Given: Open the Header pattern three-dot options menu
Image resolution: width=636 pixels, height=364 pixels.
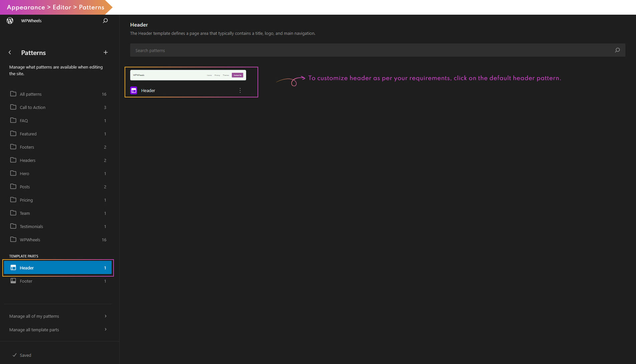Looking at the screenshot, I should point(240,90).
